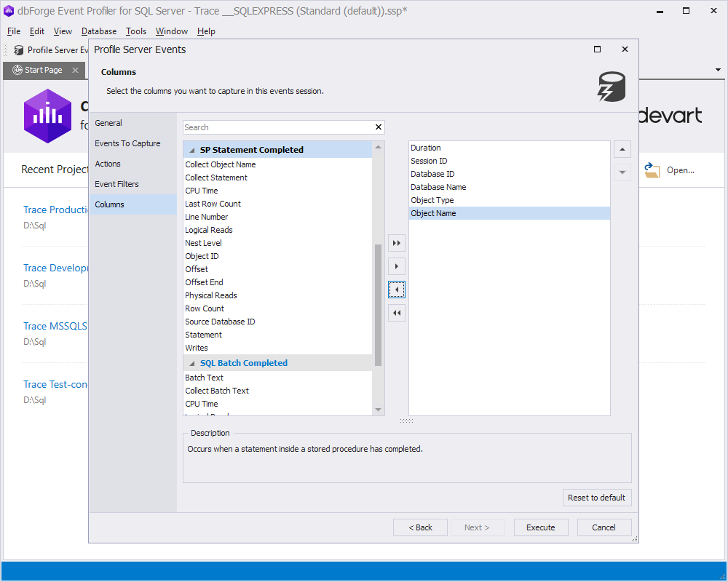Select Last Row Count column
The width and height of the screenshot is (728, 582).
tap(277, 204)
